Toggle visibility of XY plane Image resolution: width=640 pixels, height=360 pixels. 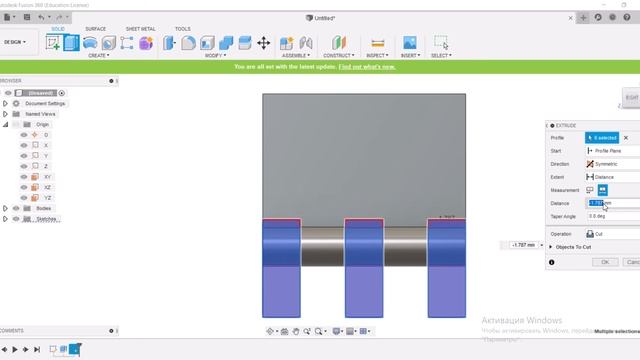point(24,177)
